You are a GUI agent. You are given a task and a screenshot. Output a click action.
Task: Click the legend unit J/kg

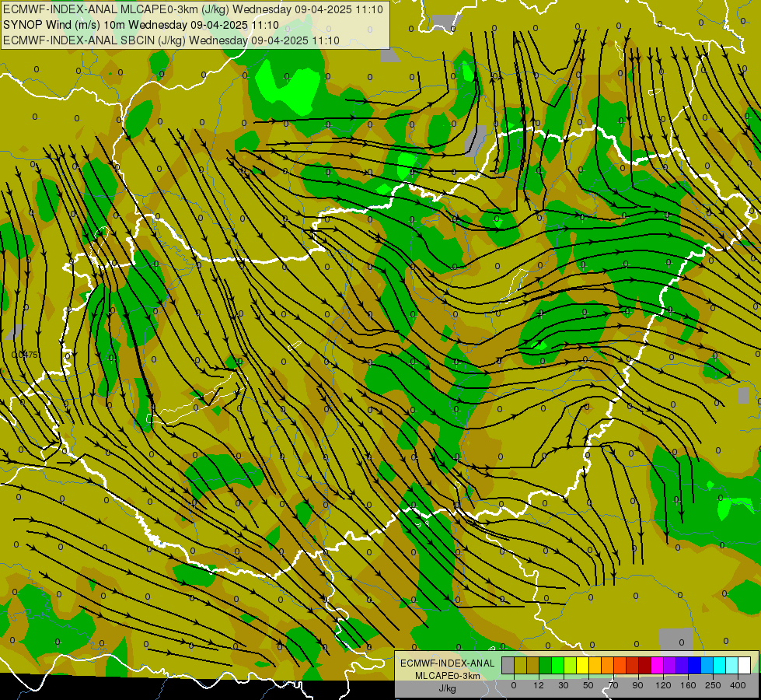(x=448, y=688)
